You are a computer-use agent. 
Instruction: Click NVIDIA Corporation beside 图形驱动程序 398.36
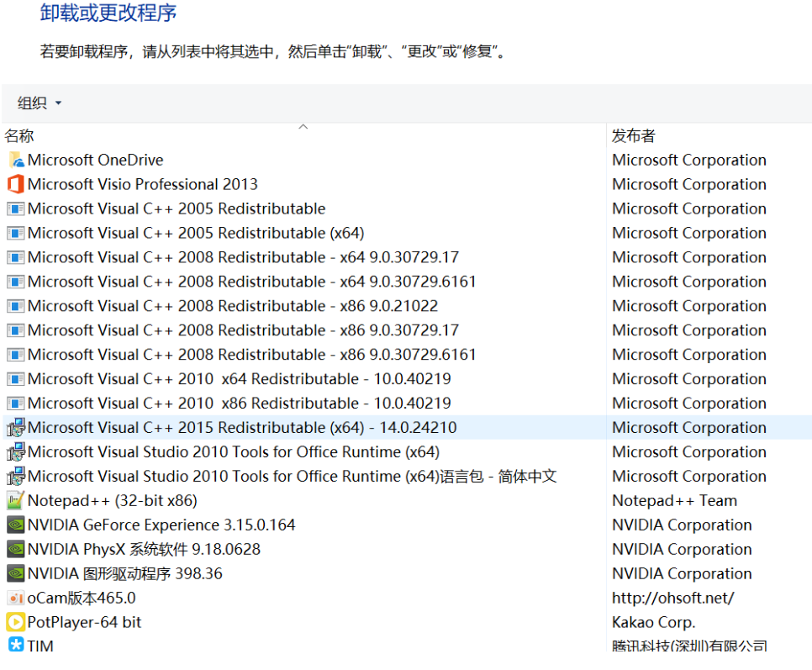point(682,573)
